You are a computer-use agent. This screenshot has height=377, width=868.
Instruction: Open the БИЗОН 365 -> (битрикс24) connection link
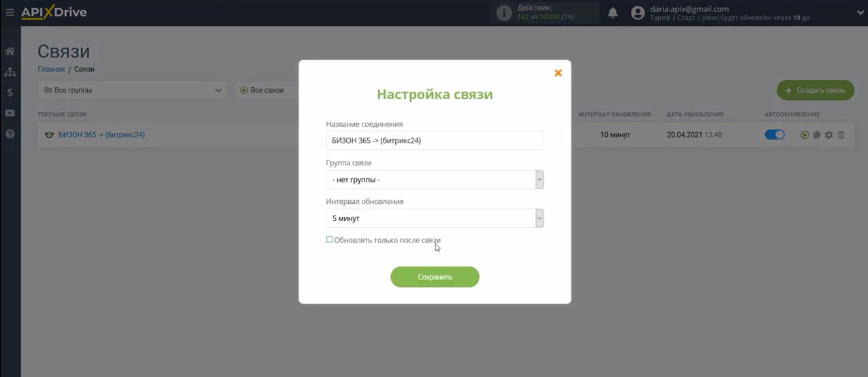click(x=102, y=135)
